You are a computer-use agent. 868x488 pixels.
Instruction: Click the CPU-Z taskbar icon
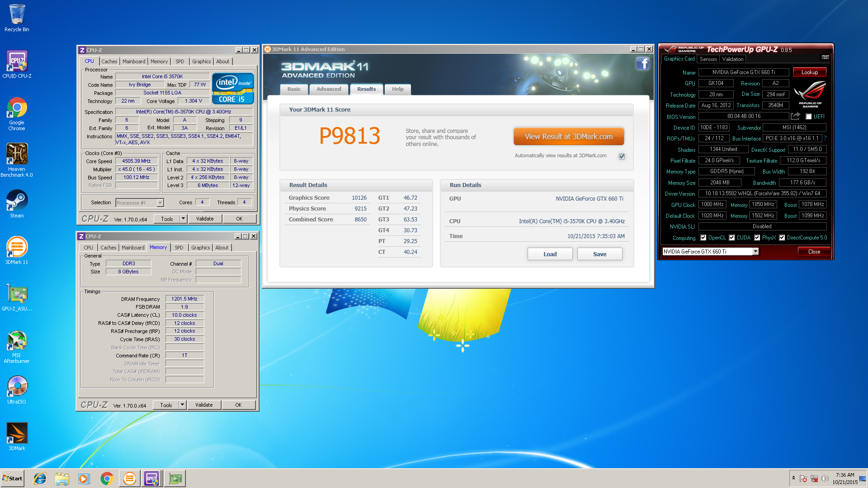151,479
